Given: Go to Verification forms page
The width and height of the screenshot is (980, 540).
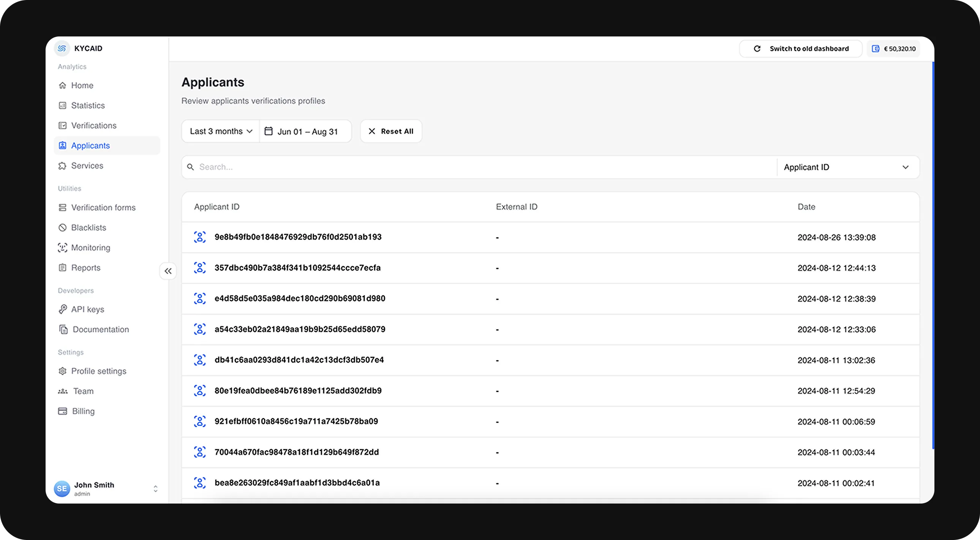Looking at the screenshot, I should pyautogui.click(x=103, y=208).
